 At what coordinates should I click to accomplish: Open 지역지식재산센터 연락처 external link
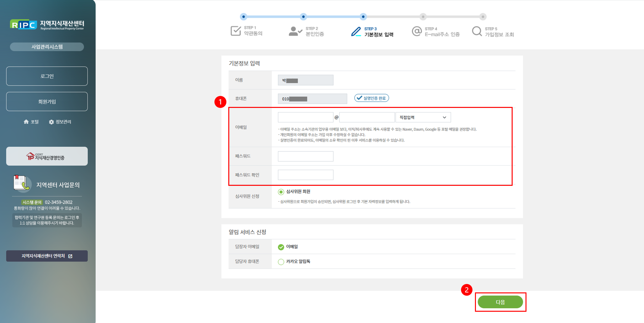(47, 256)
